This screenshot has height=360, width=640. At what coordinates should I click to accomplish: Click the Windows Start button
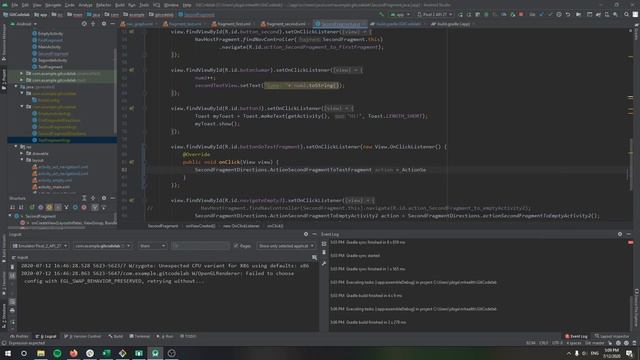tap(8, 353)
